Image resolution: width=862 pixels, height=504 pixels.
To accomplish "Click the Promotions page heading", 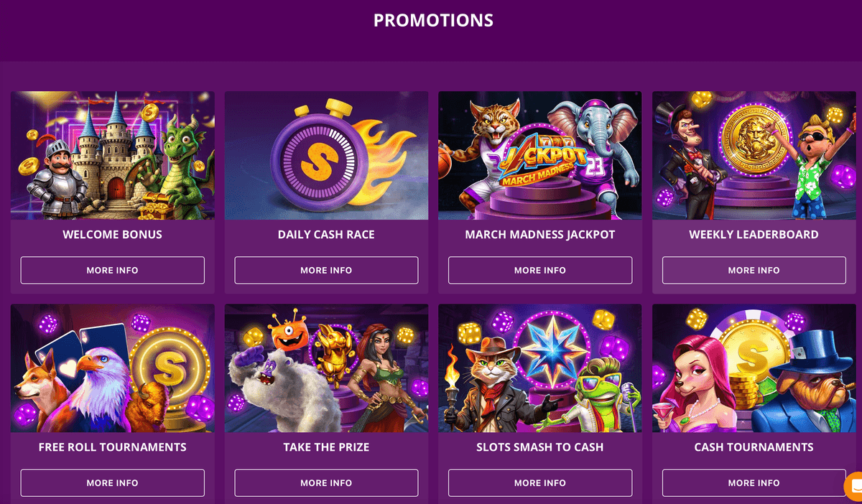I will tap(432, 20).
